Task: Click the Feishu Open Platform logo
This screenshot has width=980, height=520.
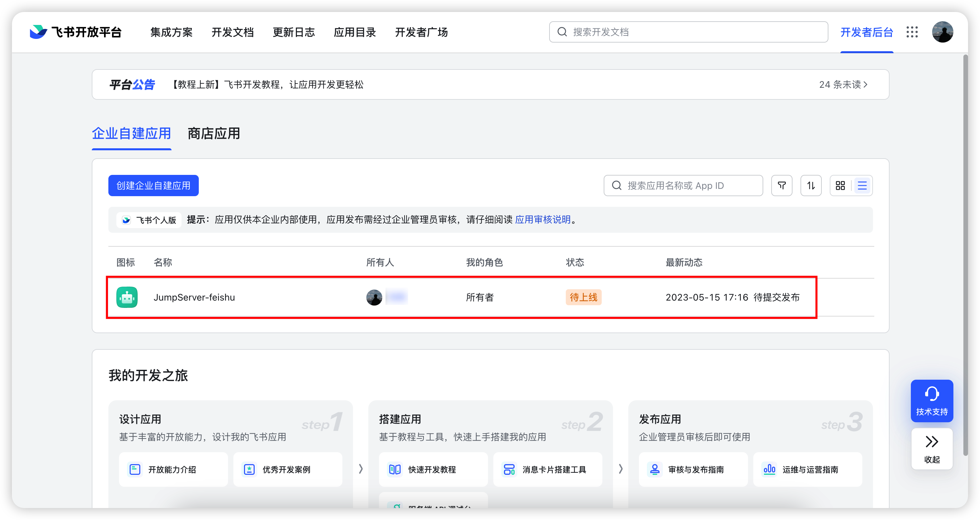Action: point(76,32)
